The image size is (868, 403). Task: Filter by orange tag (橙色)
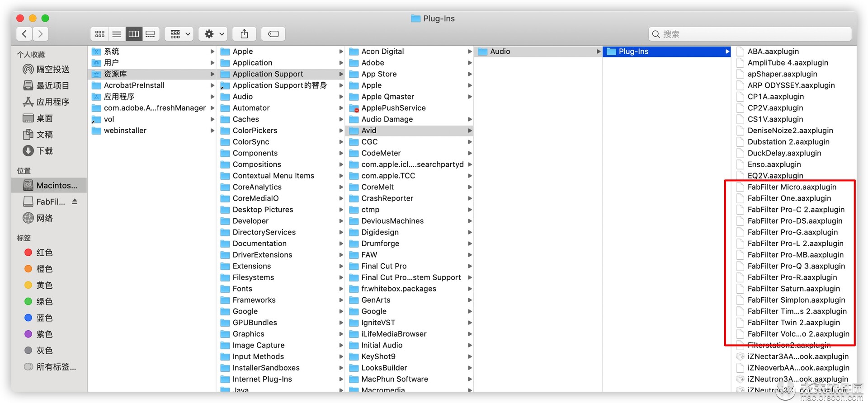pyautogui.click(x=49, y=269)
